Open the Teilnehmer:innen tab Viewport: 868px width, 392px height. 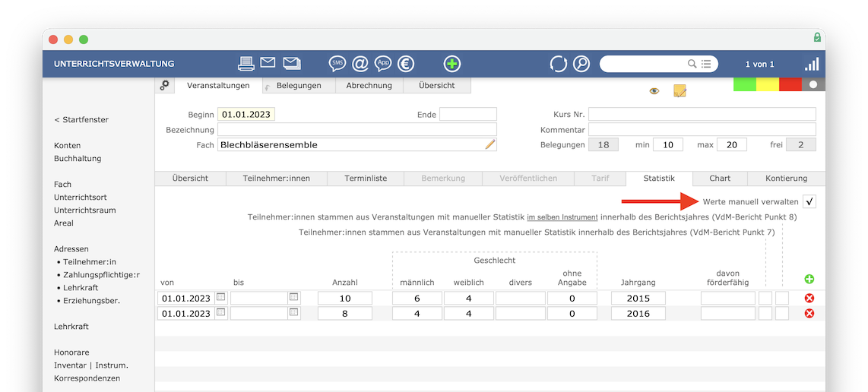coord(276,179)
